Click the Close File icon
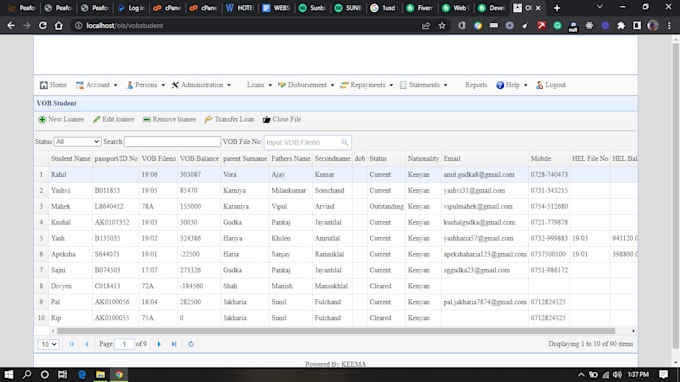This screenshot has height=382, width=680. click(267, 119)
